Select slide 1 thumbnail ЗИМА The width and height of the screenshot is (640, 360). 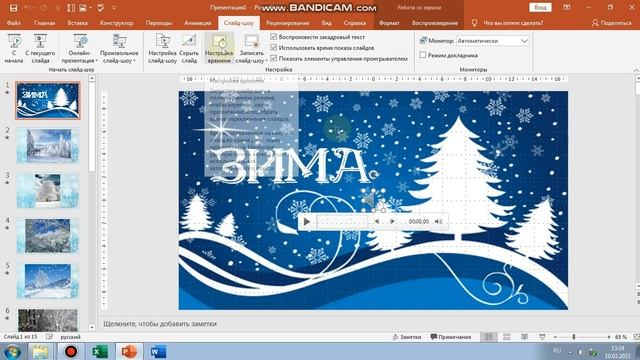[48, 100]
